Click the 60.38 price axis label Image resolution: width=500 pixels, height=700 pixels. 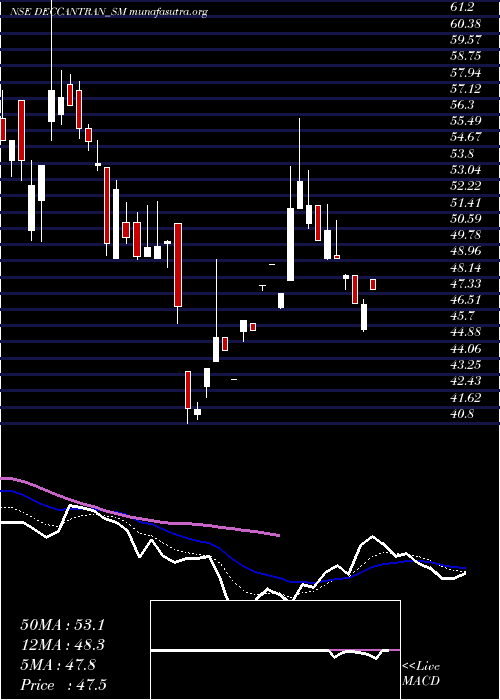(x=466, y=24)
